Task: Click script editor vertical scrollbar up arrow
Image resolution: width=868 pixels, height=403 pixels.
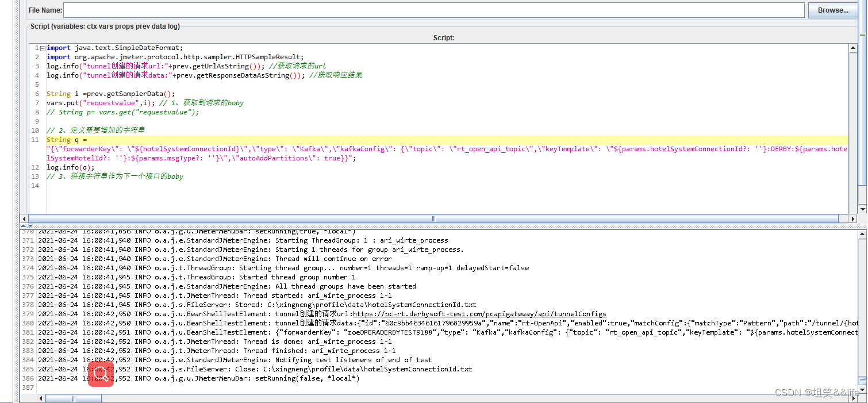Action: pos(853,48)
